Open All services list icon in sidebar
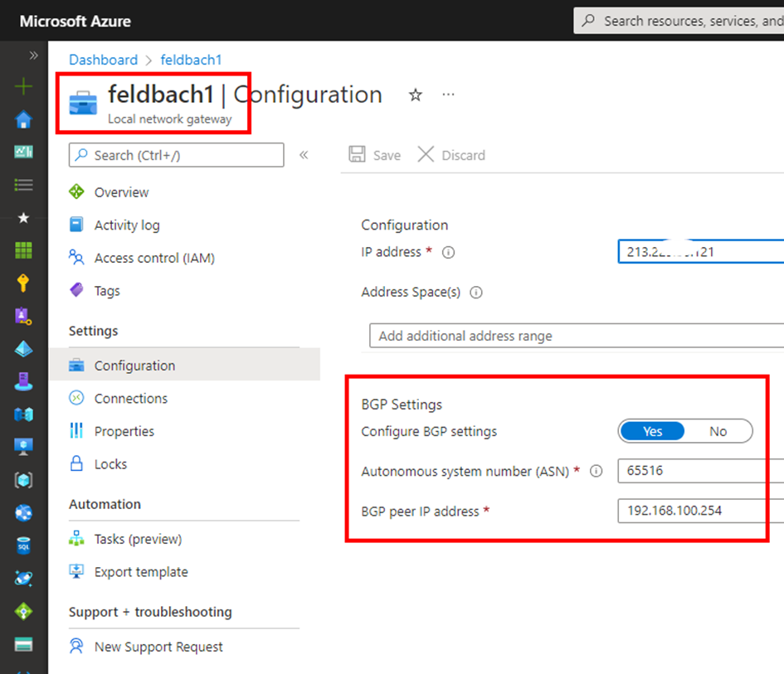Image resolution: width=784 pixels, height=674 pixels. pos(23,185)
